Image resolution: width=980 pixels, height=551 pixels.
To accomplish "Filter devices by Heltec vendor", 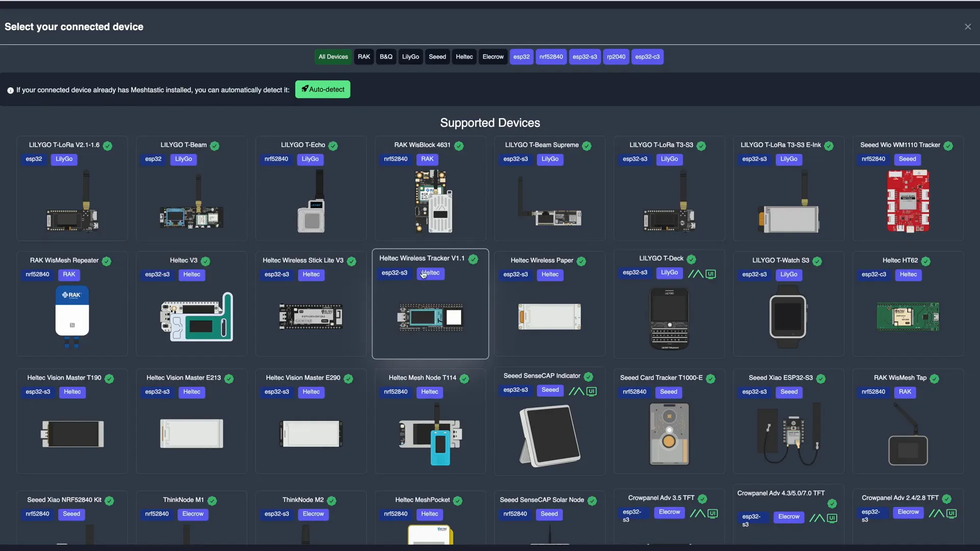I will tap(464, 57).
